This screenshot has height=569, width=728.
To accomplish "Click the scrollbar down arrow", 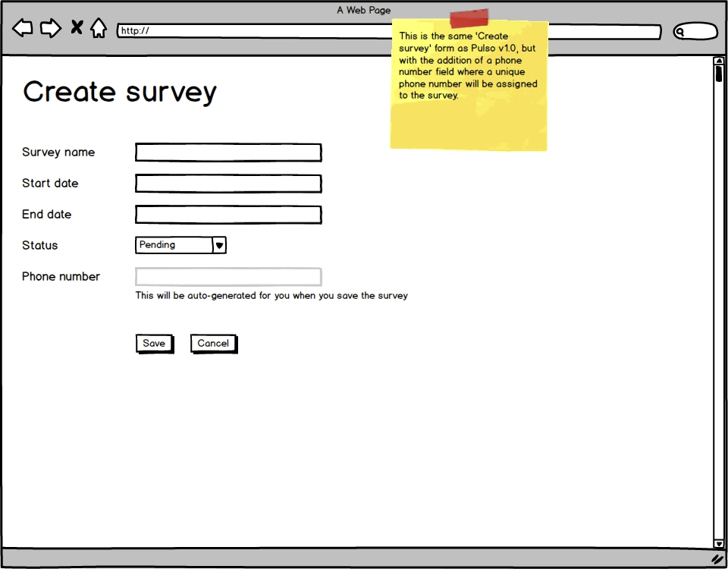I will pos(719,543).
